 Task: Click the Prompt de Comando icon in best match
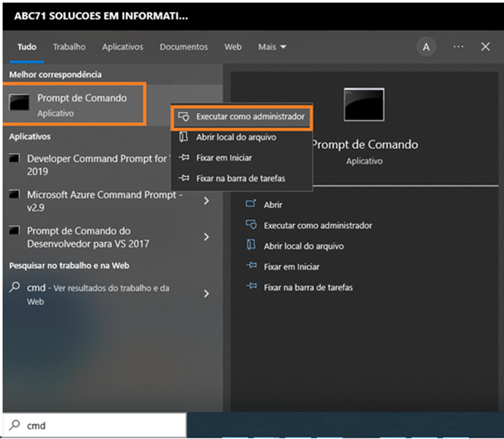(x=19, y=103)
